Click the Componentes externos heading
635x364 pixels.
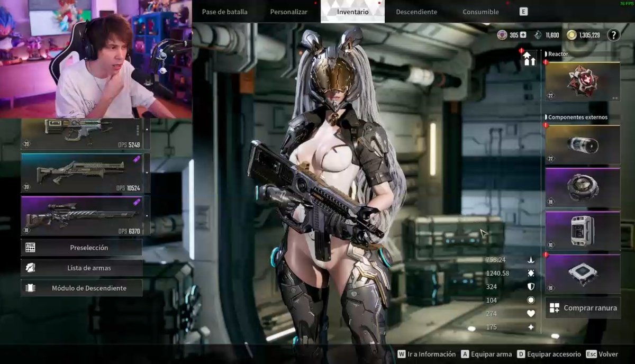pos(578,117)
